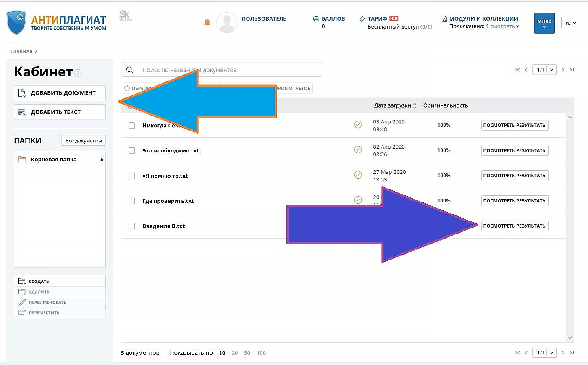Go to first page in top pager
Image resolution: width=588 pixels, height=365 pixels.
click(x=517, y=70)
